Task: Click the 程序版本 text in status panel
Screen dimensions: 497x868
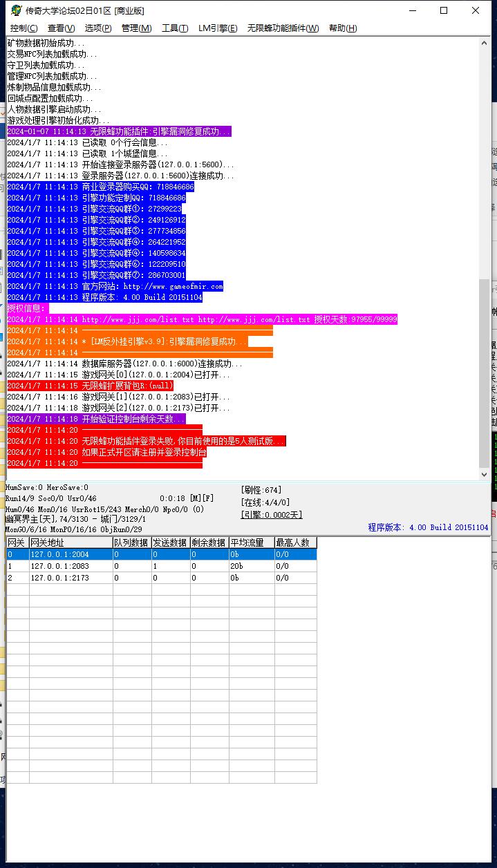Action: pos(428,527)
